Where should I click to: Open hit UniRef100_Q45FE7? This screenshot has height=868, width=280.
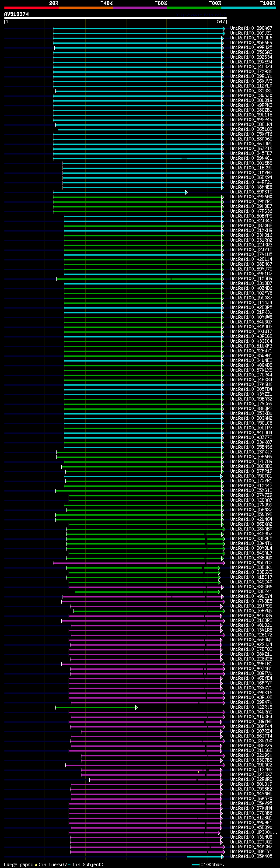coord(251,154)
